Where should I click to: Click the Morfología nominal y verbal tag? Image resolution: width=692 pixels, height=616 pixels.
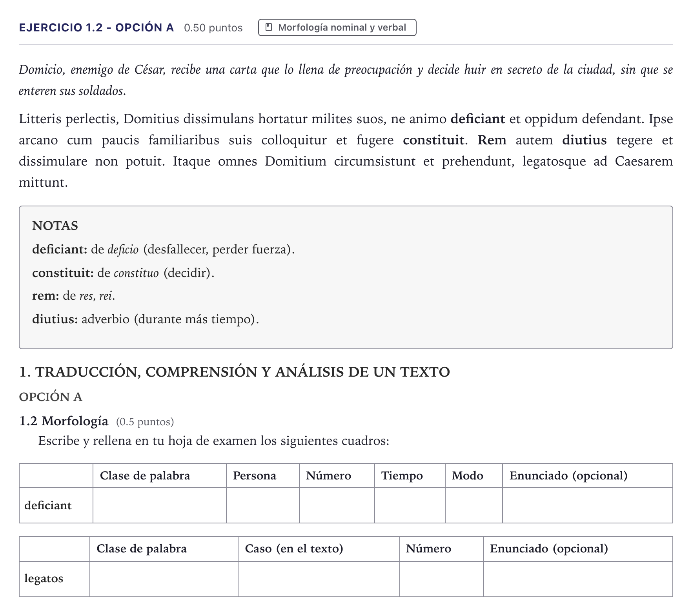click(x=337, y=27)
